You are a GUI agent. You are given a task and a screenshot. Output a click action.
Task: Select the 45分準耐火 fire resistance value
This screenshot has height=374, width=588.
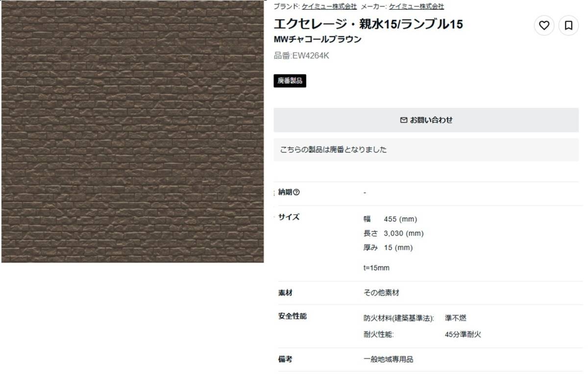[x=463, y=335]
